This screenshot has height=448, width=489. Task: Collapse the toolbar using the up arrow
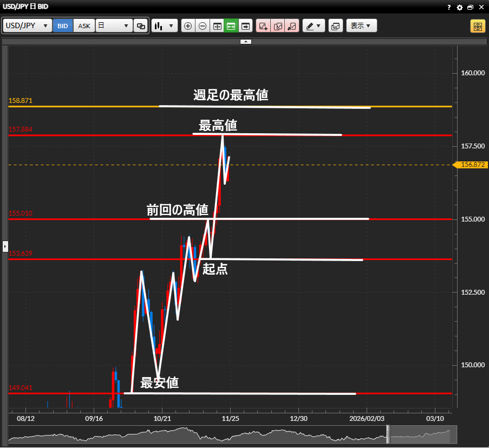coord(245,41)
